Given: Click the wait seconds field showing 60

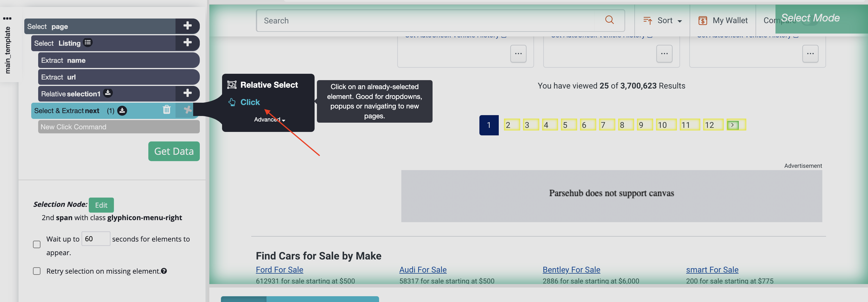Looking at the screenshot, I should coord(96,239).
